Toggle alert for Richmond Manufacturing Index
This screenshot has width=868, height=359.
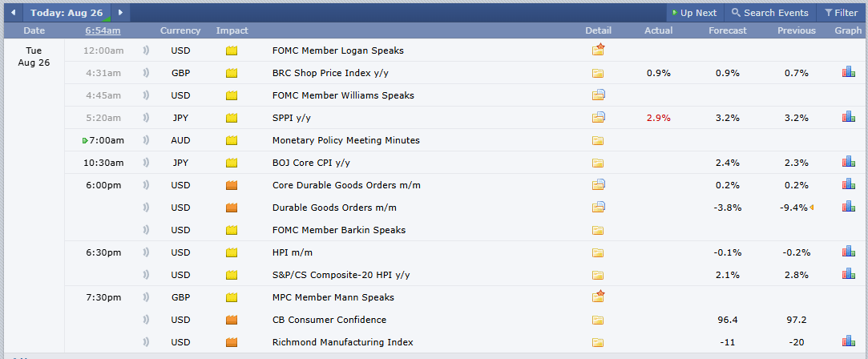(x=146, y=342)
